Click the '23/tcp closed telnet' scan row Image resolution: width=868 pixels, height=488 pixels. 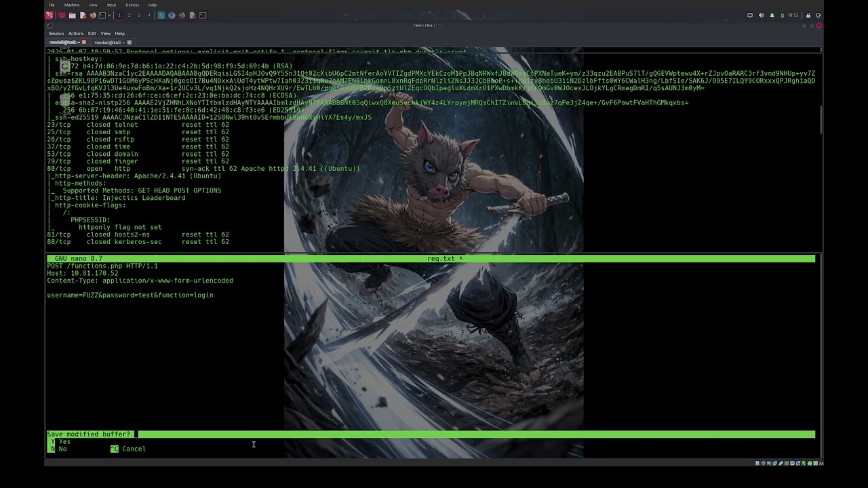[138, 125]
